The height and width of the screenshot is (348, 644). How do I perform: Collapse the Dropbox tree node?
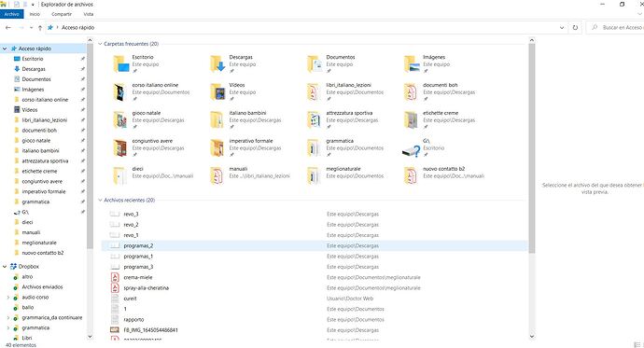click(x=5, y=266)
